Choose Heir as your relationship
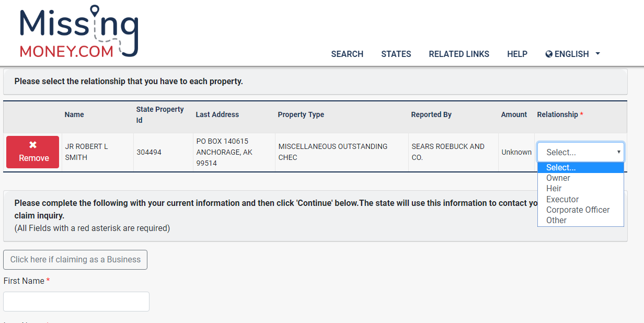644x323 pixels. 554,188
